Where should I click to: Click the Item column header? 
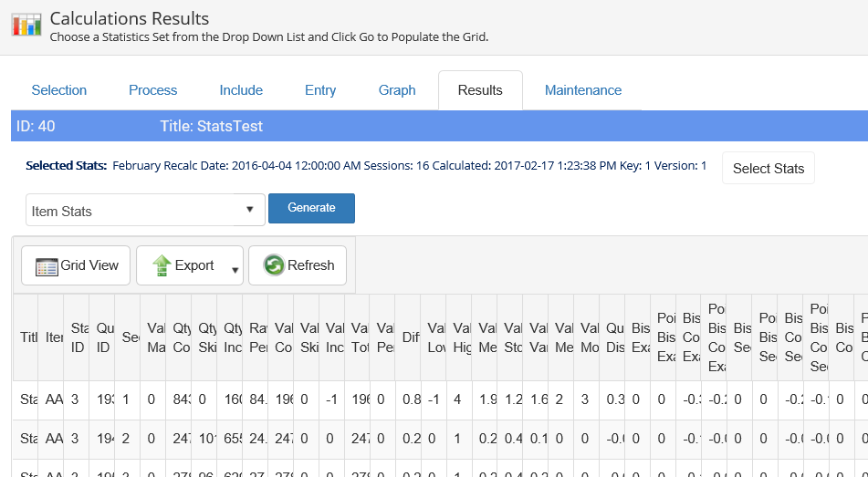point(53,337)
